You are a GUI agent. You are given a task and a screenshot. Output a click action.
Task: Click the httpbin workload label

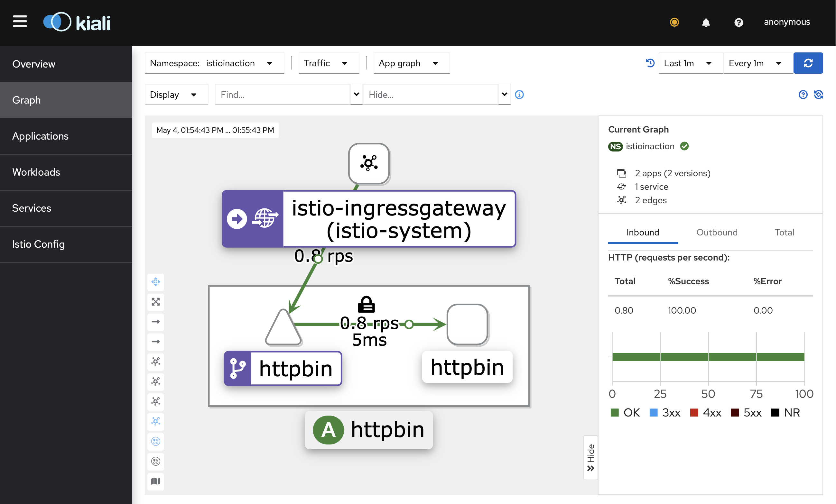467,367
